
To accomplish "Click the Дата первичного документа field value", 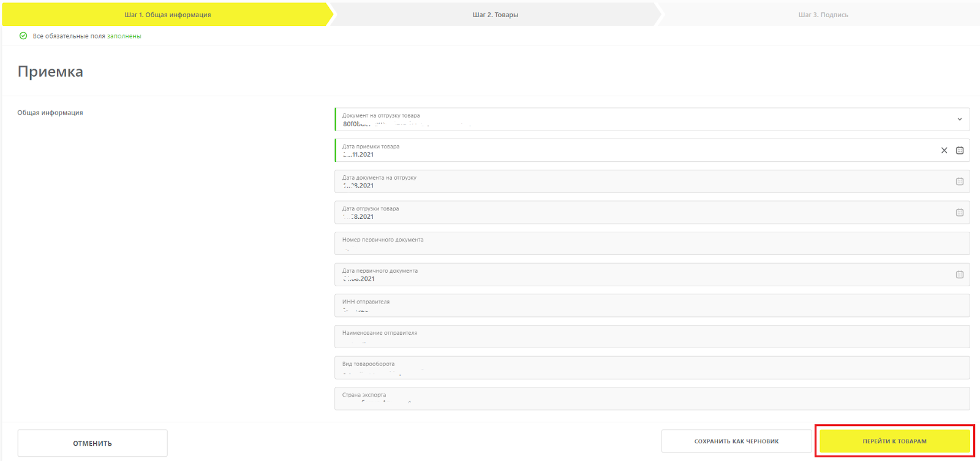I will click(359, 279).
